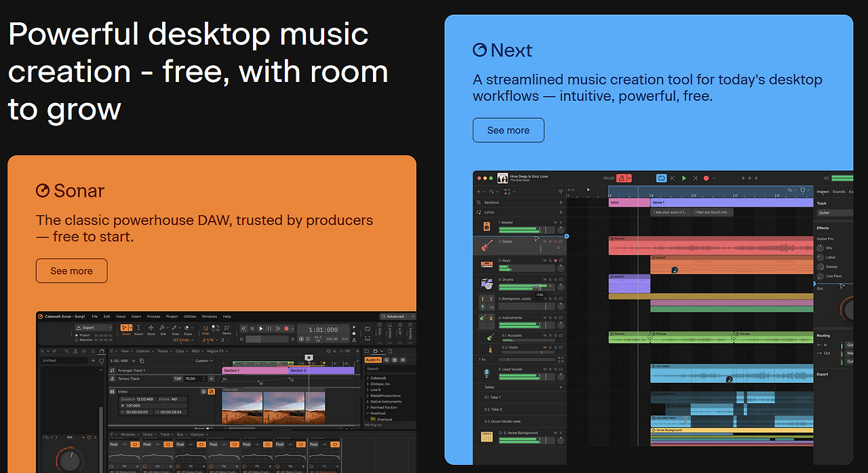The height and width of the screenshot is (473, 868).
Task: Open the Insert menu in Sonar
Action: tap(136, 316)
